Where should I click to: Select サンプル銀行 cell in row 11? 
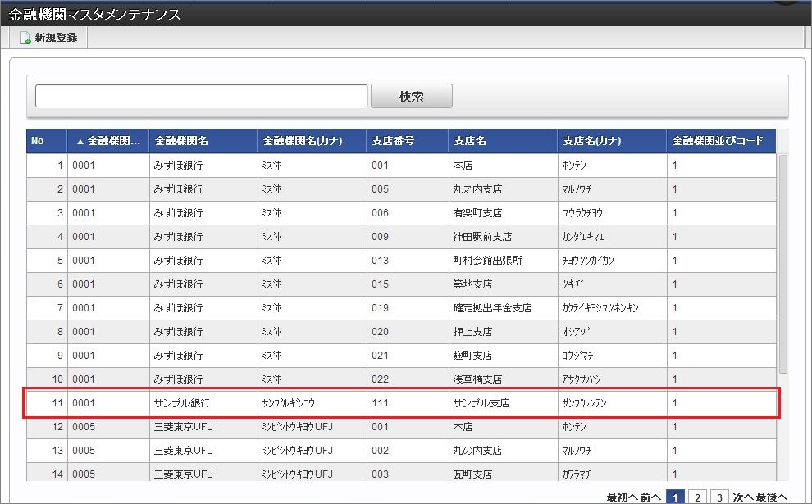[203, 403]
